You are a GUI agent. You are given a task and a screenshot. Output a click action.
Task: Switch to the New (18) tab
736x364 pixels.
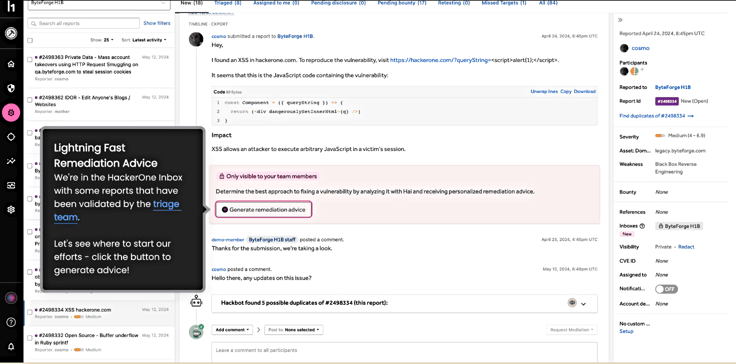click(192, 3)
